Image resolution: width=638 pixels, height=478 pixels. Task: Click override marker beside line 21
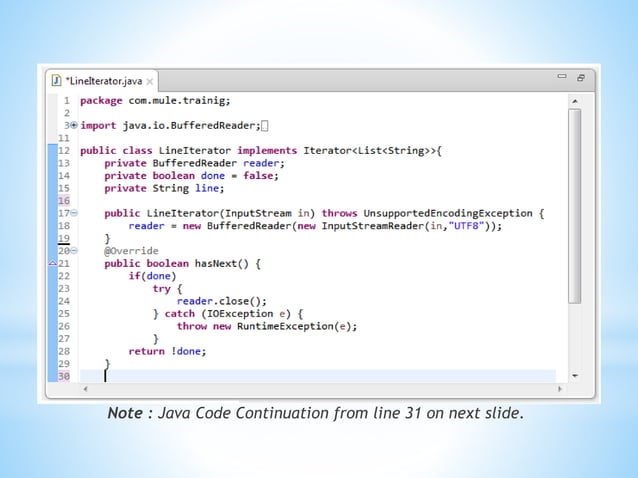click(x=52, y=263)
